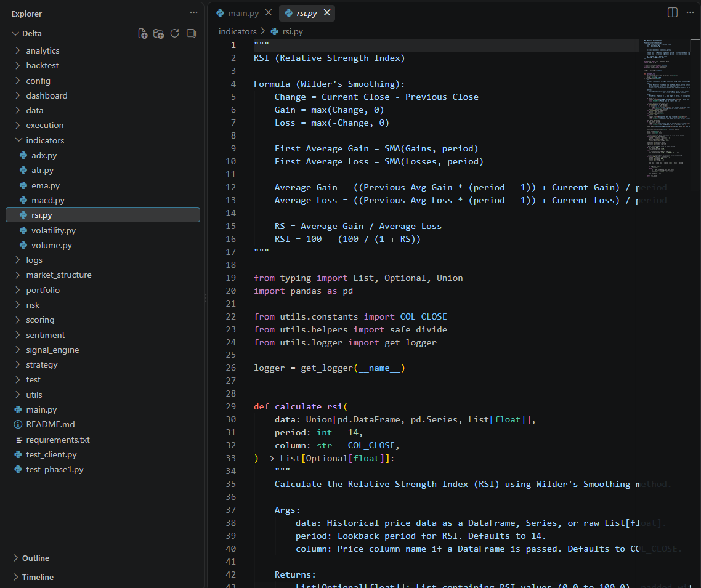Click the COL_CLOSE import on line 22
This screenshot has height=588, width=701.
pos(423,317)
